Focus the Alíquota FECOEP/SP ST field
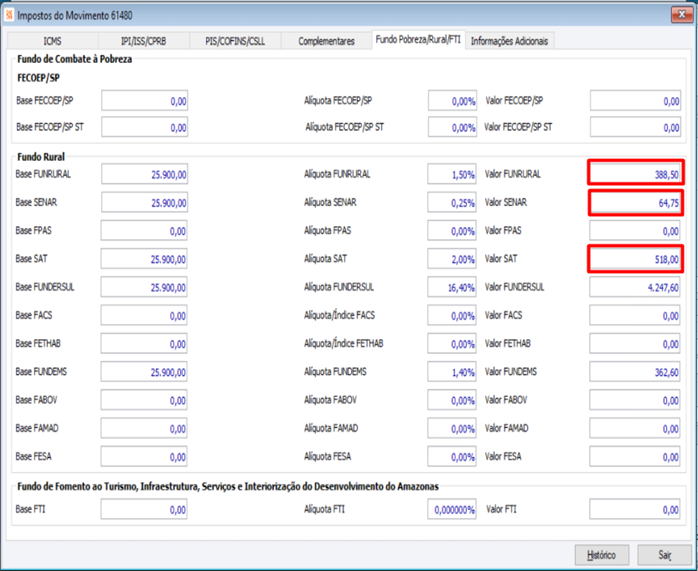The image size is (698, 571). click(x=452, y=127)
